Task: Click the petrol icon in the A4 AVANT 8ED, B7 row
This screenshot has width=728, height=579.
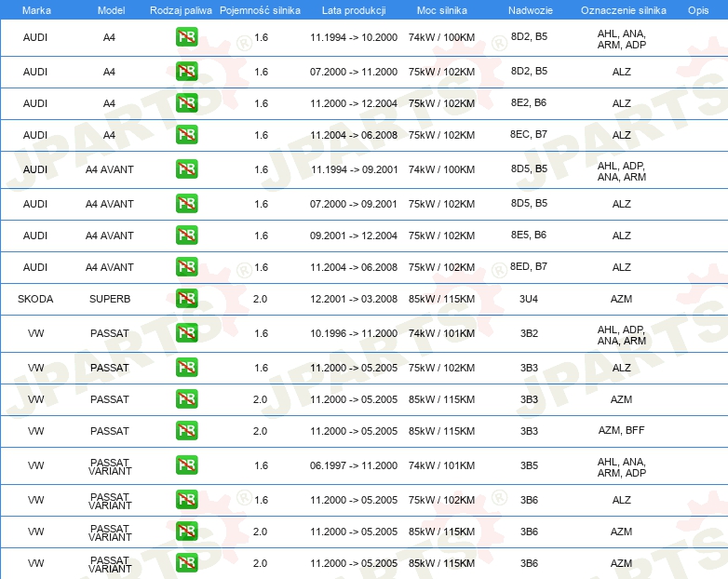Action: [x=186, y=266]
